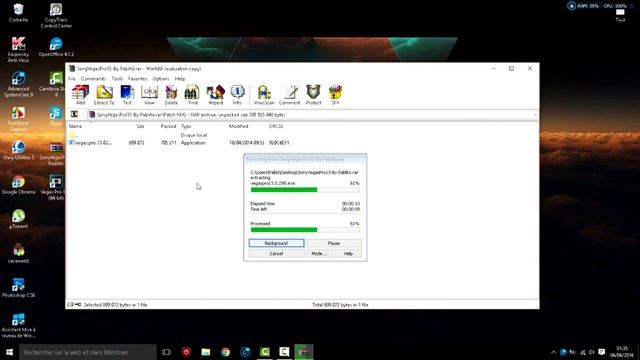Click the taskbar clock and date
The image size is (640, 360).
tap(622, 352)
